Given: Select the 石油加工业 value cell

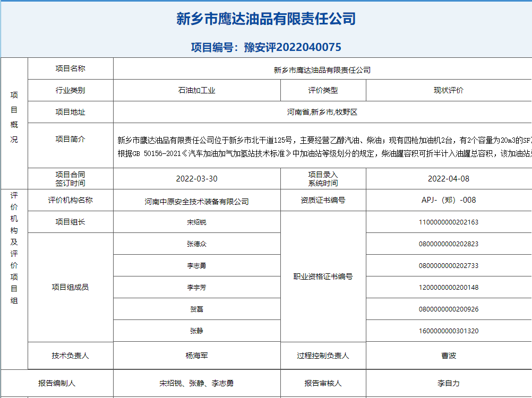Looking at the screenshot, I should (197, 90).
